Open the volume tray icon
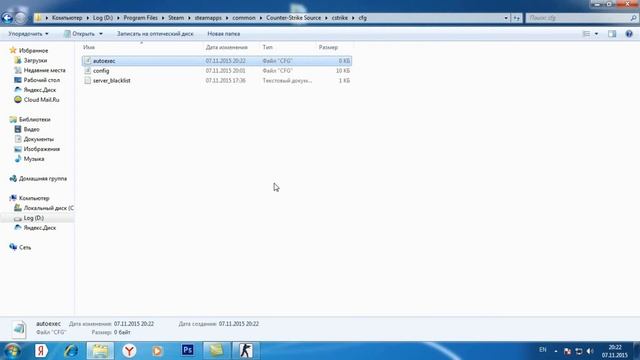 [x=590, y=351]
